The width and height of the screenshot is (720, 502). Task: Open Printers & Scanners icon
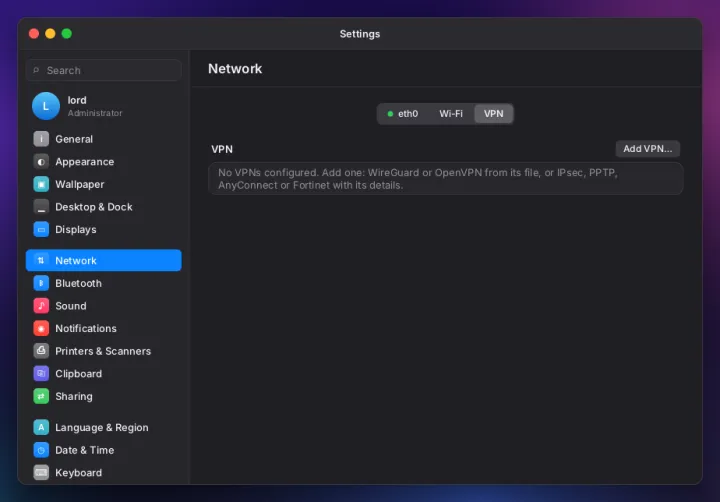41,351
